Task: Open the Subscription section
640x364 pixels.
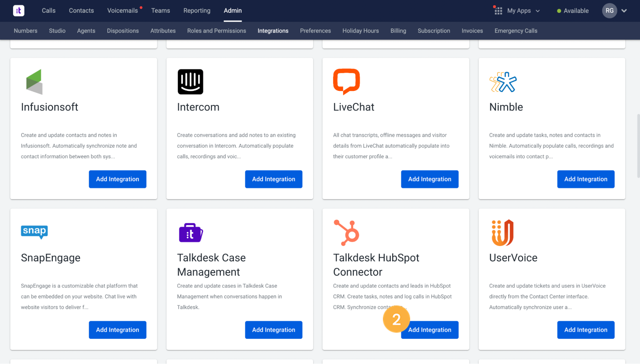Action: [x=434, y=31]
